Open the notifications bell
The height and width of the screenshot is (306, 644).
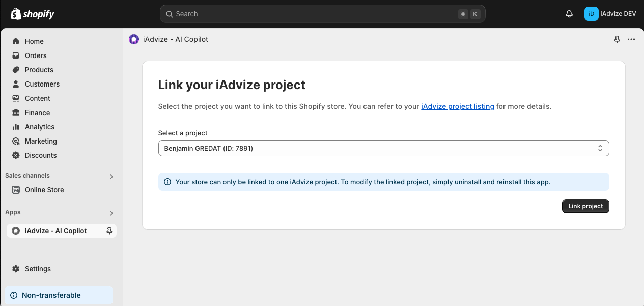click(x=569, y=14)
